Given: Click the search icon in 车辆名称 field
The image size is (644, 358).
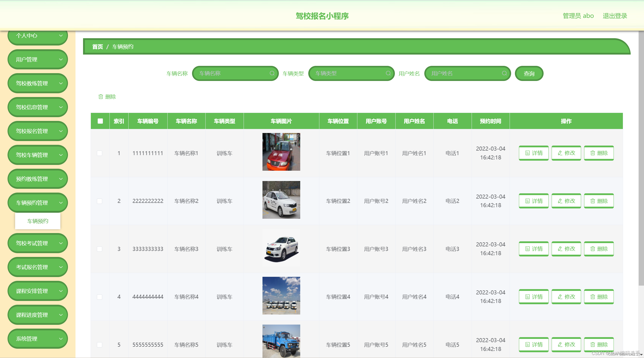Looking at the screenshot, I should pos(272,73).
